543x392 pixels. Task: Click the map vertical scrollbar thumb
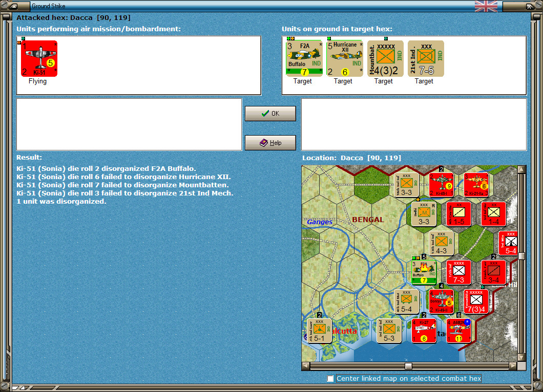click(521, 256)
